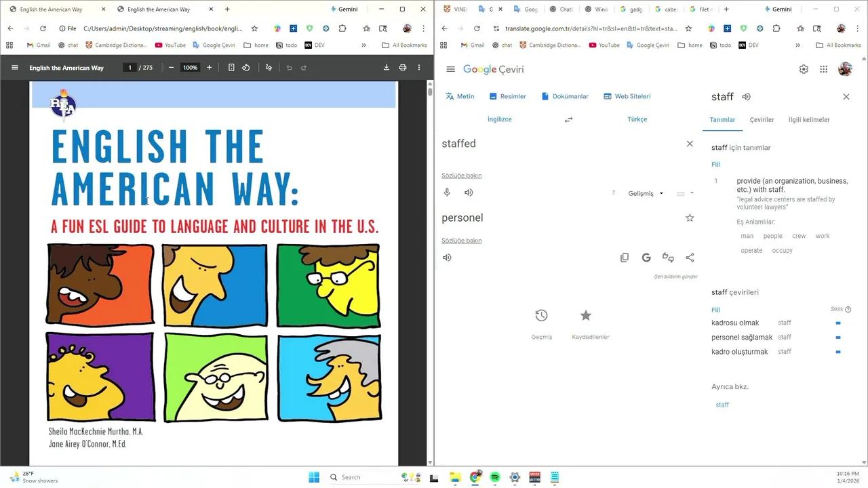
Task: Share the translation
Action: pyautogui.click(x=690, y=258)
